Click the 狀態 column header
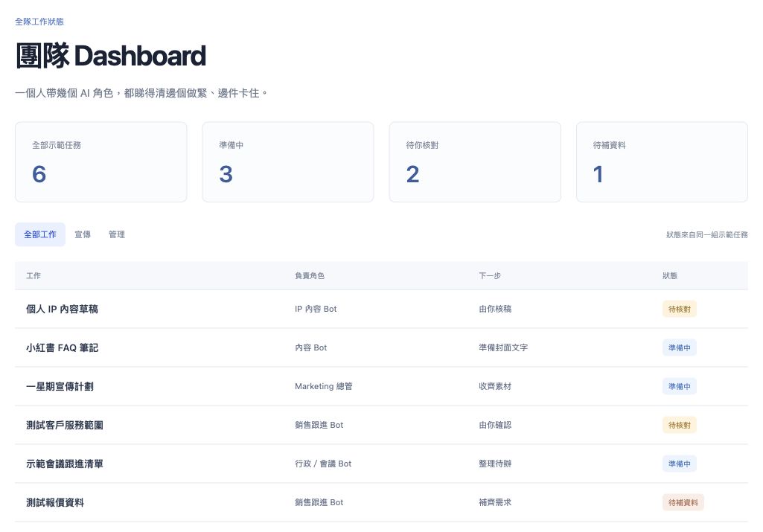 669,276
